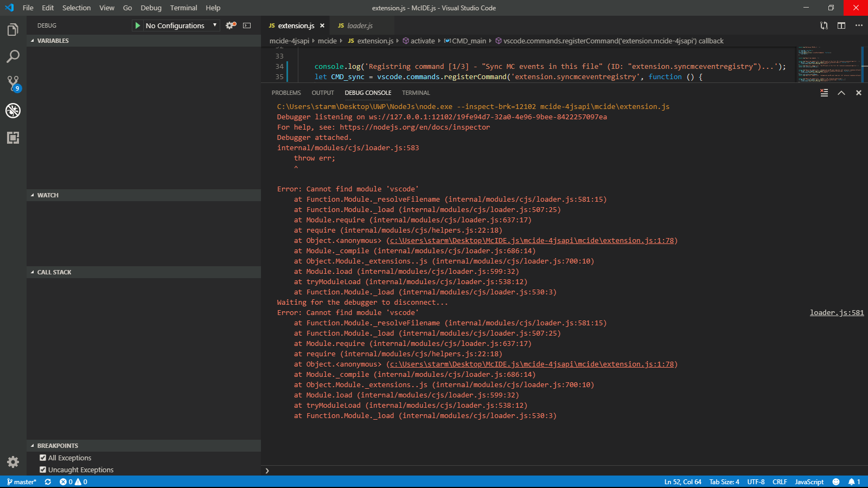This screenshot has width=868, height=488.
Task: Open second extension.js:1:78 stack trace link
Action: [x=532, y=364]
